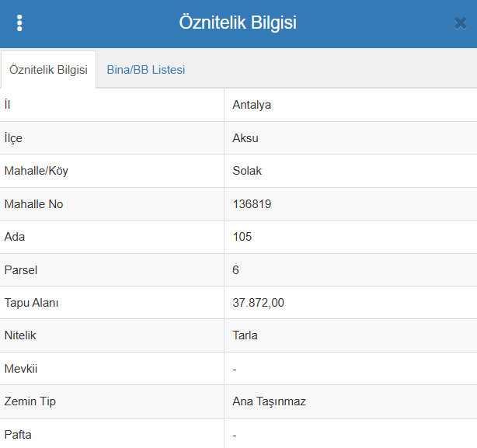Close the Öznitelik Bilgisi panel
The height and width of the screenshot is (448, 477).
pos(460,23)
